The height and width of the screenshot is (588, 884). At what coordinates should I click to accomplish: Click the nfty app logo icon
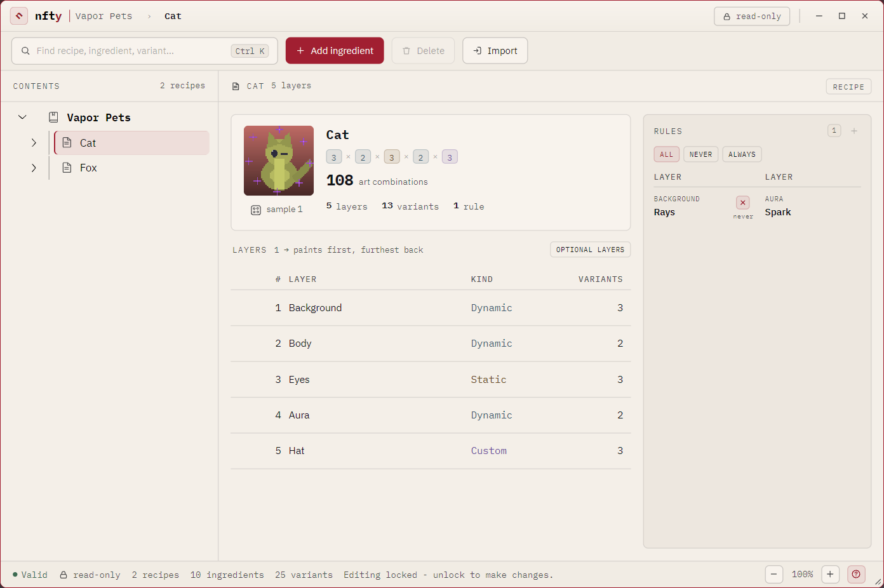pyautogui.click(x=19, y=16)
